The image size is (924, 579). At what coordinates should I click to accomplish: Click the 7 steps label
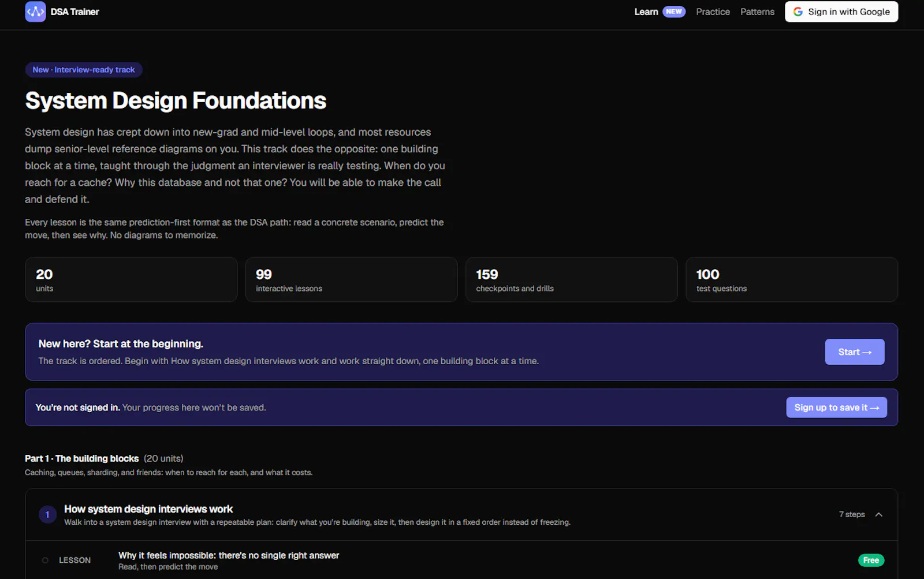click(x=852, y=514)
